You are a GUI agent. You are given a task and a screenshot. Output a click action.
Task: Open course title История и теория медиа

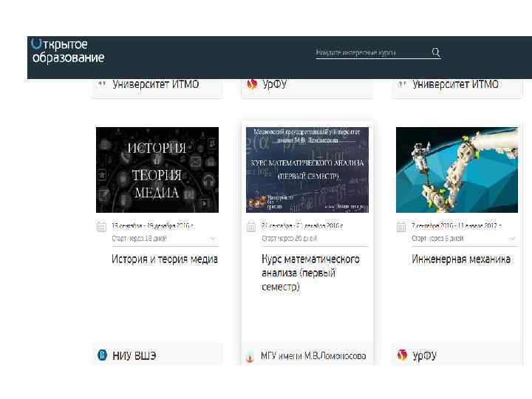pos(165,259)
